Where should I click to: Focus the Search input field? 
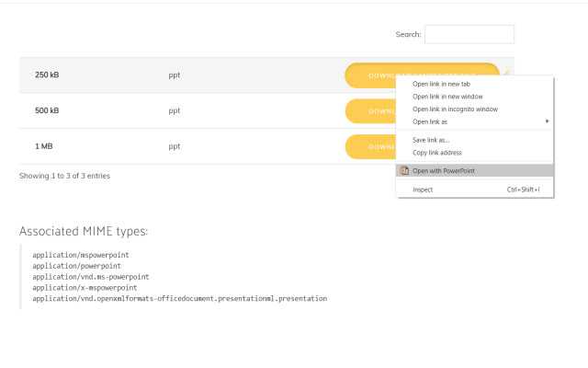[x=469, y=34]
